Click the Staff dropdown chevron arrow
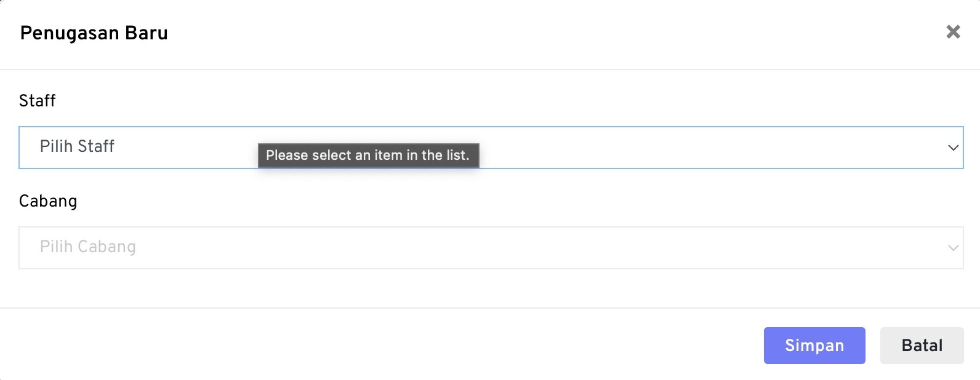 [953, 148]
